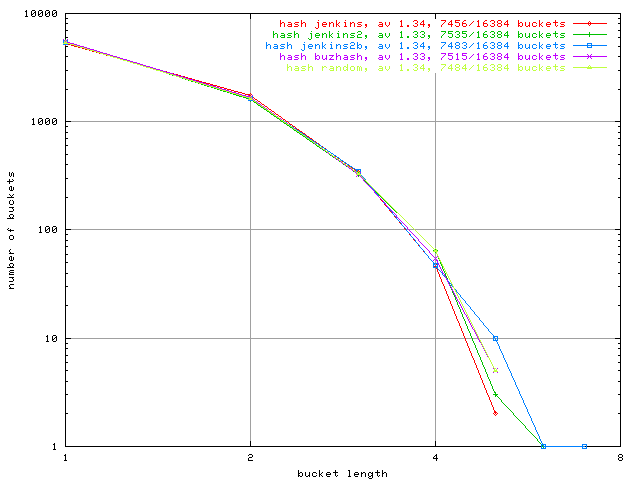Click the 10 y-axis tick label

(51, 339)
